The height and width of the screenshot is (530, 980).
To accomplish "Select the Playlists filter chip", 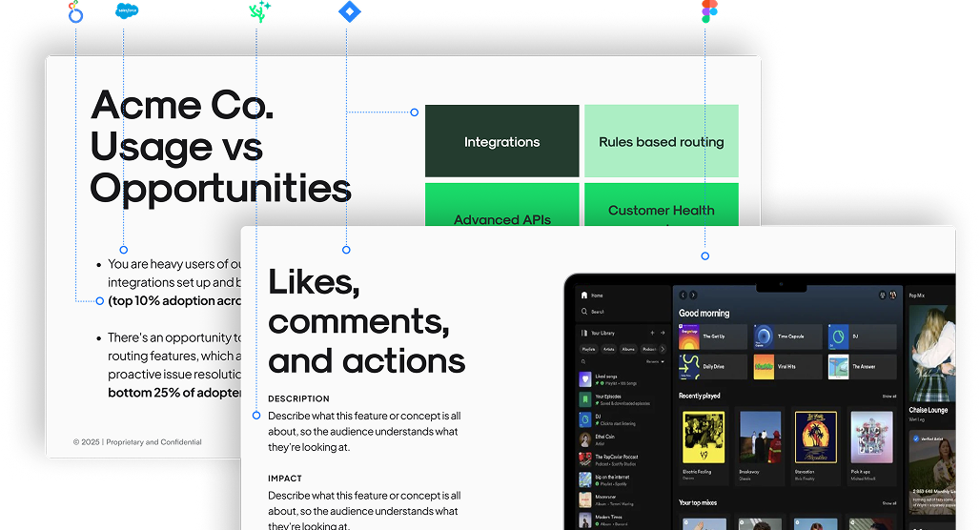I will pyautogui.click(x=589, y=350).
